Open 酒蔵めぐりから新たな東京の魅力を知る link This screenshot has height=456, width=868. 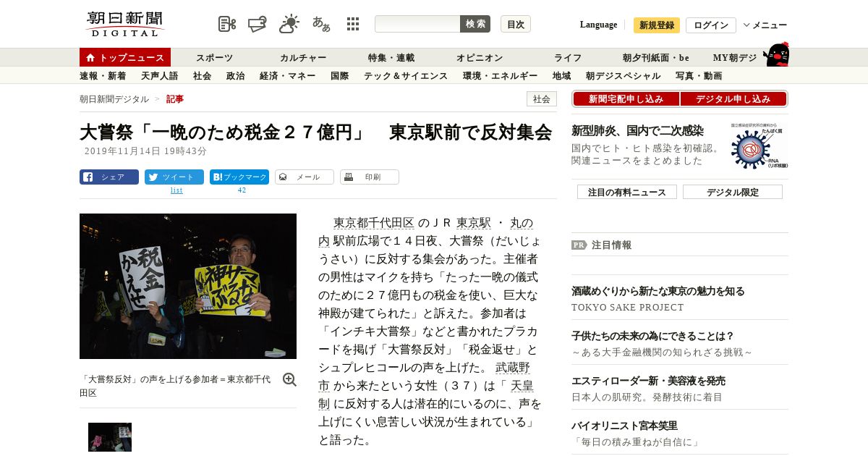pyautogui.click(x=658, y=291)
